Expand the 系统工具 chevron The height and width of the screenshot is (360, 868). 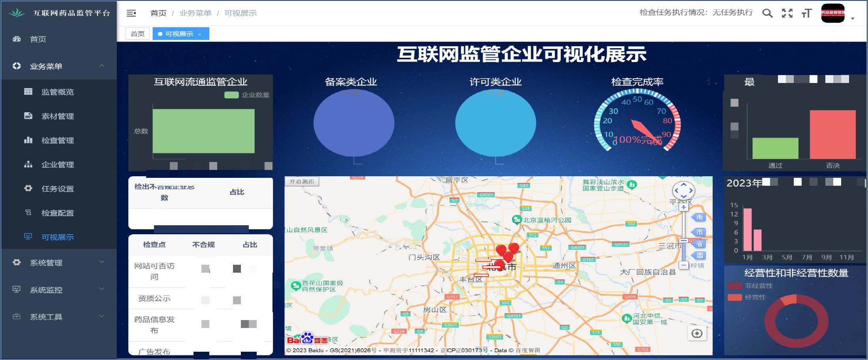tap(102, 316)
